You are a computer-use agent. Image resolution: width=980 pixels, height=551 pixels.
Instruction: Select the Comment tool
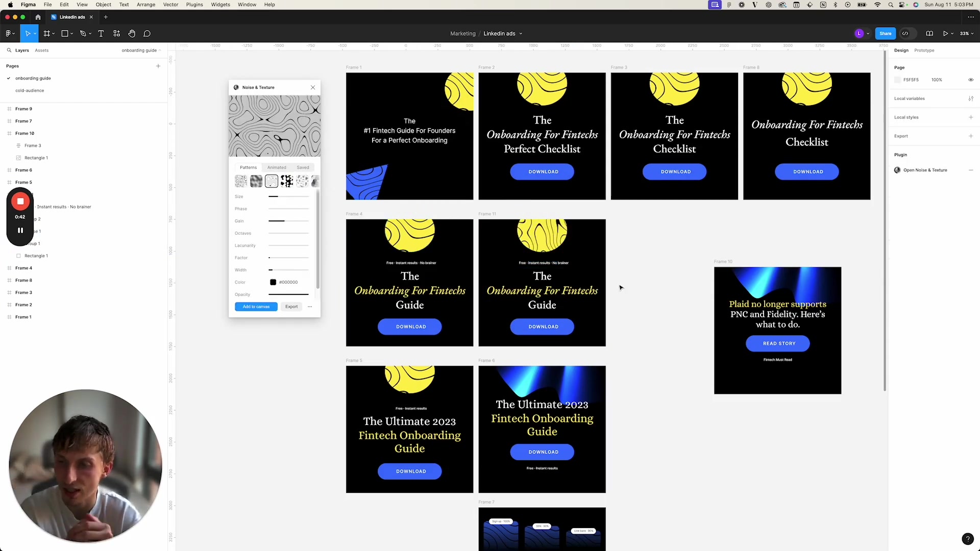(147, 34)
